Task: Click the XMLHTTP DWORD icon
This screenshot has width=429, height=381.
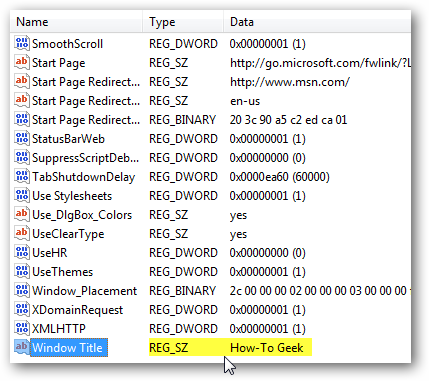Action: [22, 329]
